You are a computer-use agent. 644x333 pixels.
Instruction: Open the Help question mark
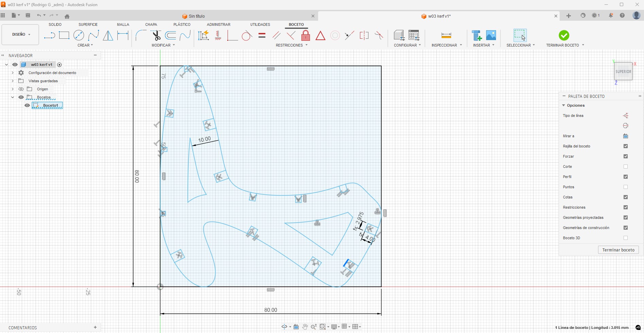pyautogui.click(x=622, y=16)
